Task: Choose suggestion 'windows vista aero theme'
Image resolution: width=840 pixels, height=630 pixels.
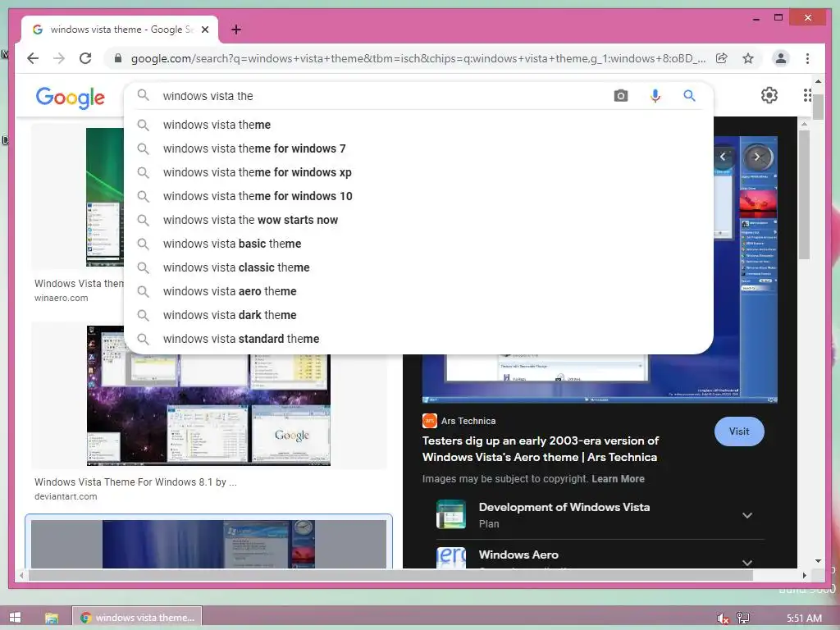Action: pyautogui.click(x=418, y=291)
